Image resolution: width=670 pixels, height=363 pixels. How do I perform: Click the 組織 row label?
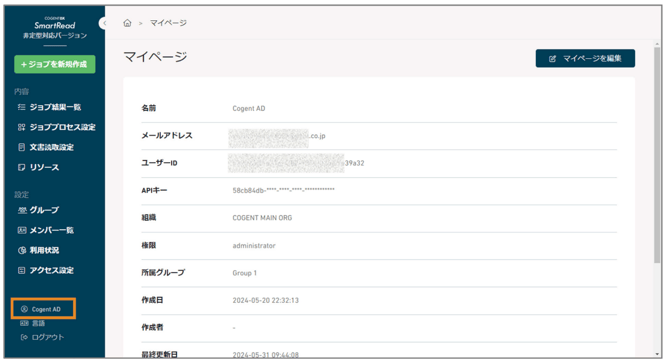point(149,218)
